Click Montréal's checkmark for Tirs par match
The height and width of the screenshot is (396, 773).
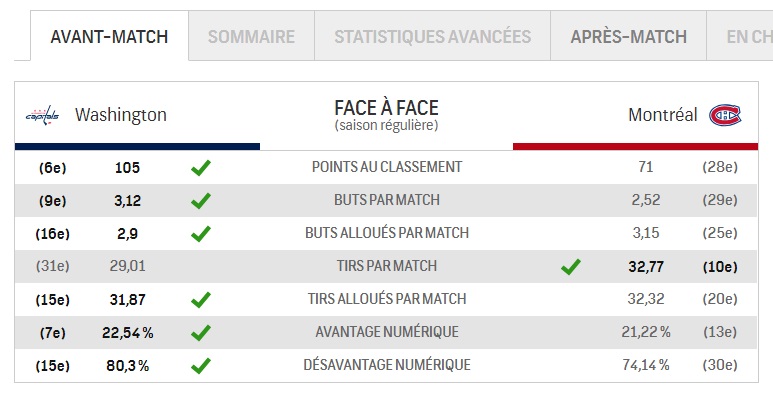coord(570,267)
